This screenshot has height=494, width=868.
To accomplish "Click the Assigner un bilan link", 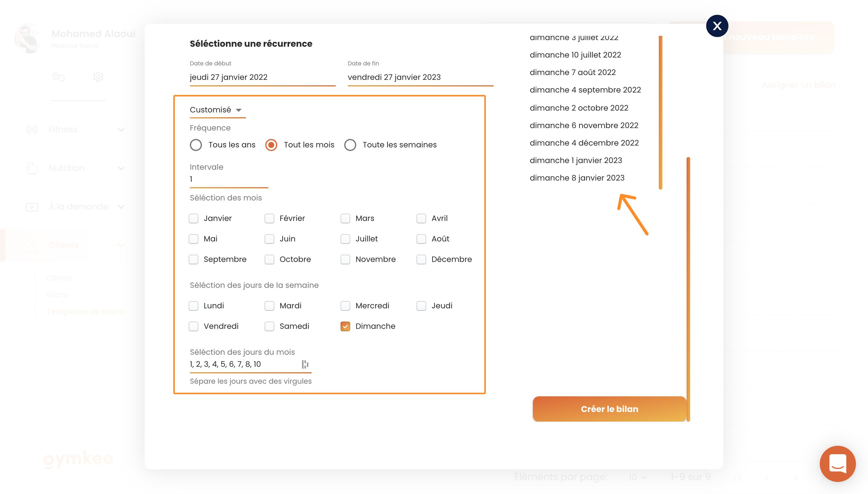I will (x=798, y=85).
